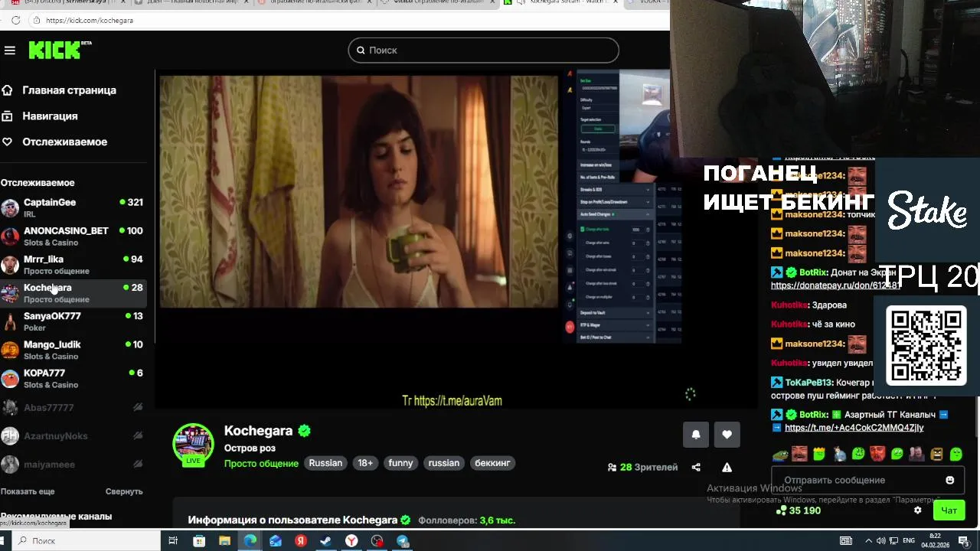Open Yandex Browser red icon on taskbar
The width and height of the screenshot is (980, 551).
coord(301,541)
